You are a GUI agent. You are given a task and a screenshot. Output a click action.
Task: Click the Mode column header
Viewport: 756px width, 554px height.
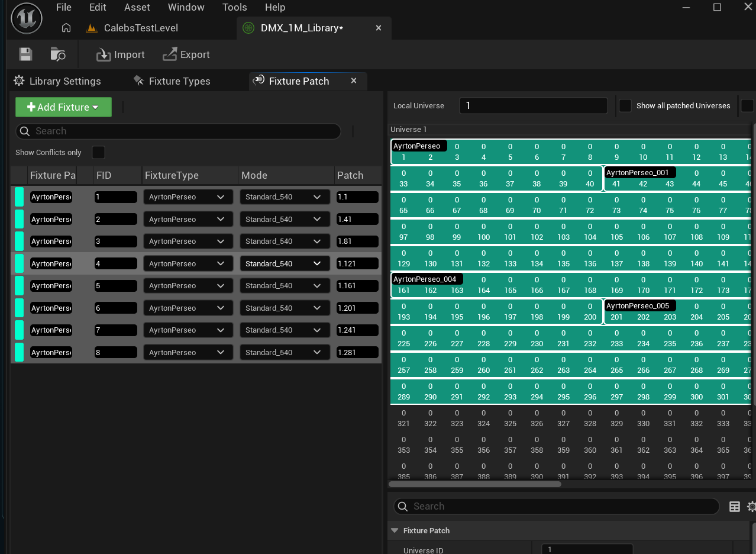point(286,175)
